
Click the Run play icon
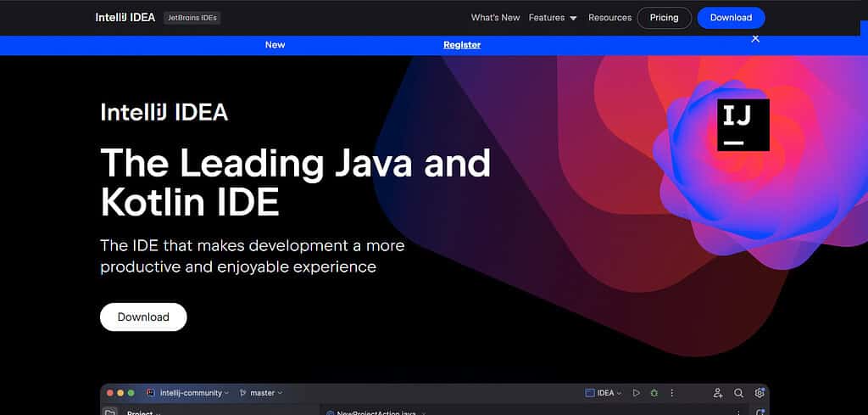point(637,393)
